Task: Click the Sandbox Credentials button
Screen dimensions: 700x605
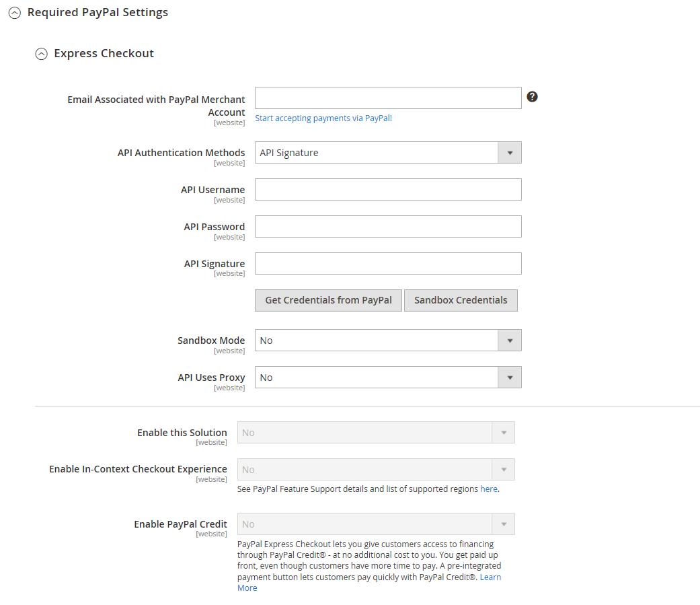Action: [x=461, y=300]
